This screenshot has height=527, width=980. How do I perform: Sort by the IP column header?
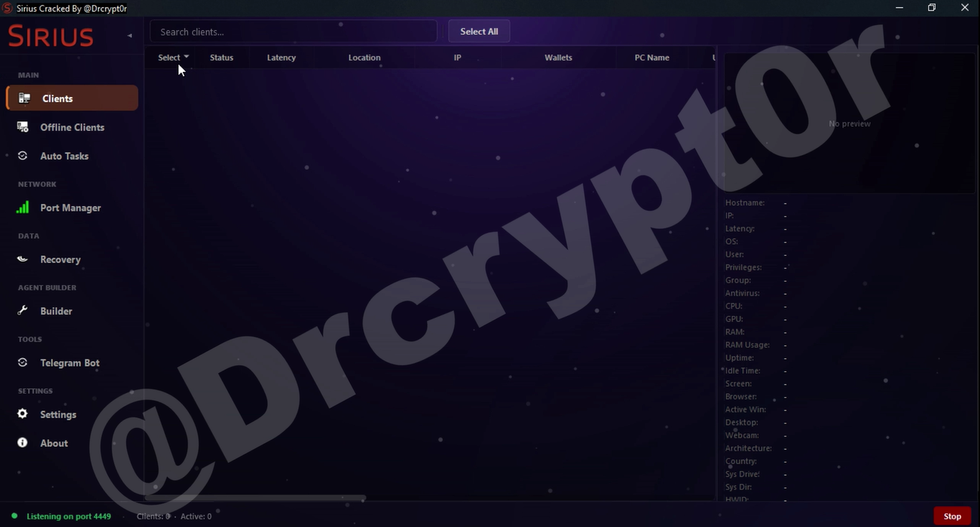coord(458,57)
